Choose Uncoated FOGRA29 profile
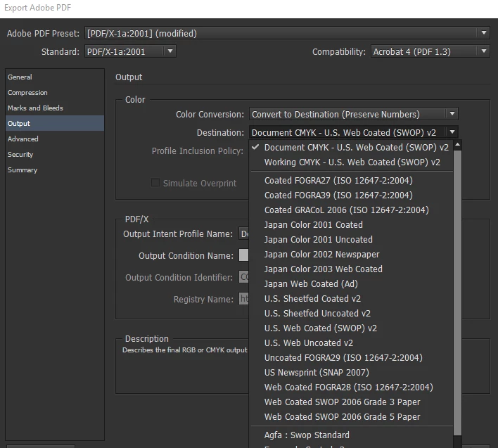This screenshot has width=498, height=448. 352,357
